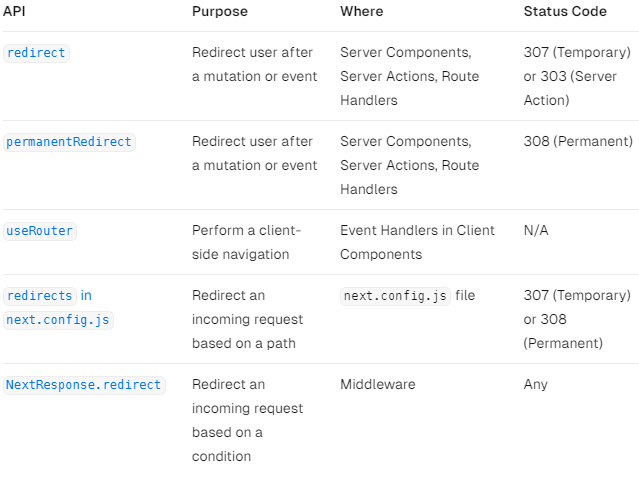Click the Purpose column header
Image resolution: width=639 pixels, height=488 pixels.
(220, 11)
